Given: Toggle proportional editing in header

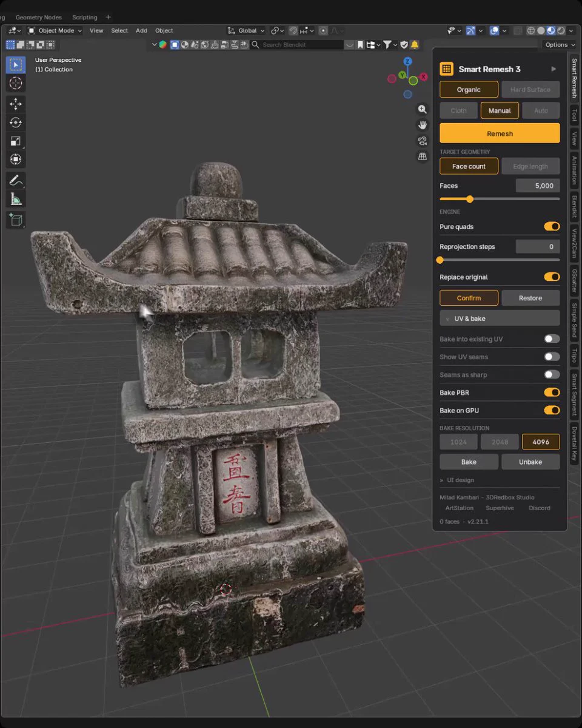Looking at the screenshot, I should 323,30.
